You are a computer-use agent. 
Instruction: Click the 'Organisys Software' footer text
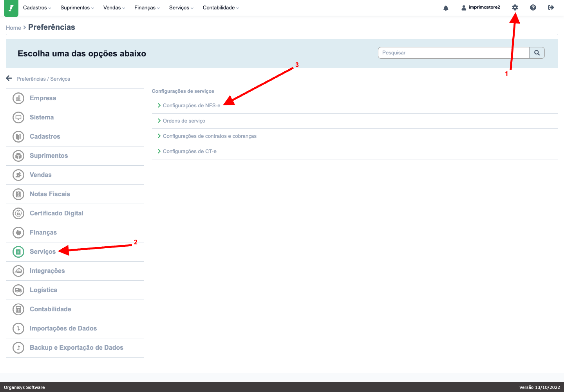(x=24, y=387)
